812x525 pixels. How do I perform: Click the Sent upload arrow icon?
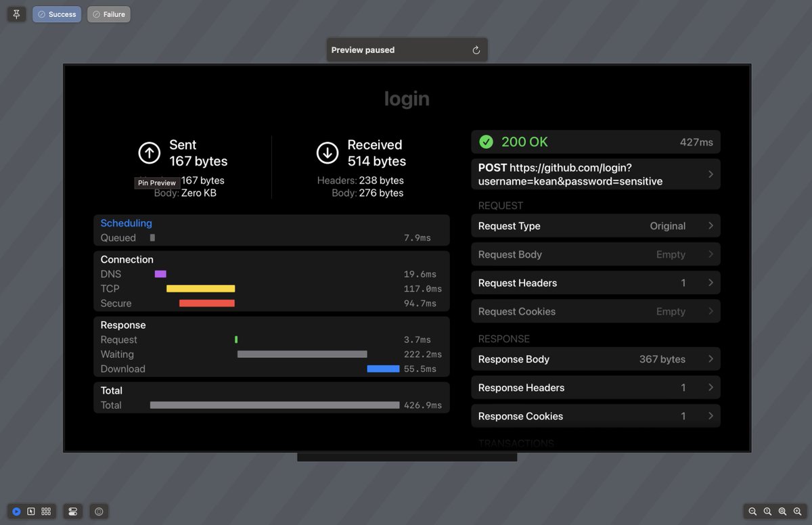click(x=149, y=153)
